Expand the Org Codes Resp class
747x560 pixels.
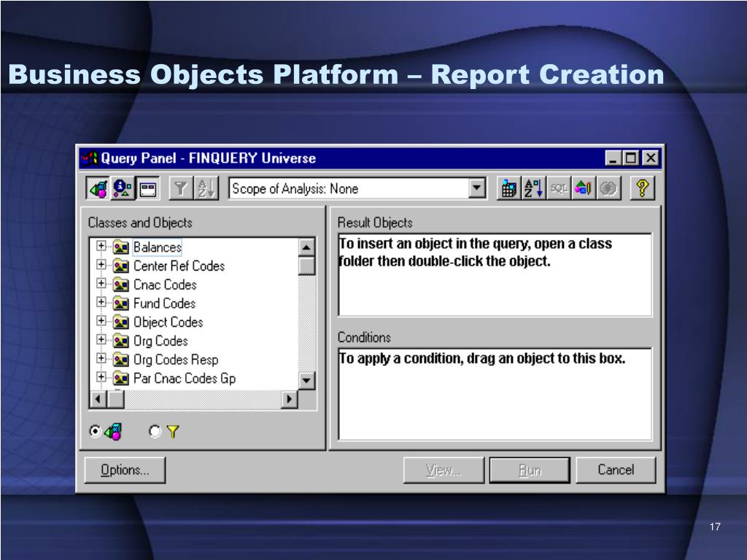(x=101, y=358)
